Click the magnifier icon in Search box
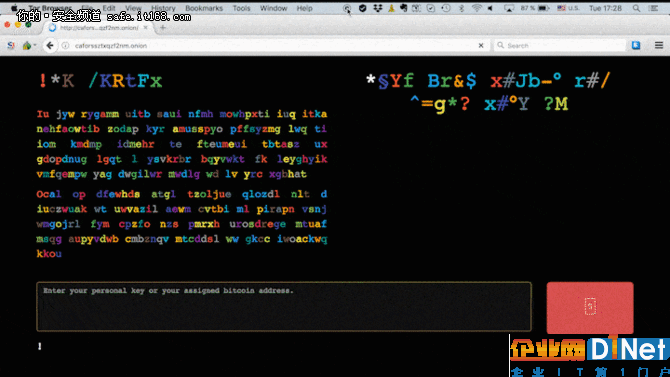This screenshot has height=377, width=670. [500, 45]
